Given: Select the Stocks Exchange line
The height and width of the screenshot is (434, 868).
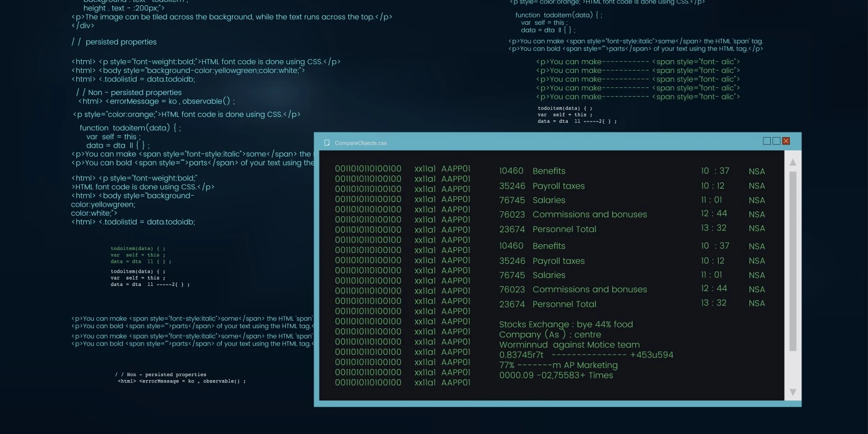Looking at the screenshot, I should pos(565,325).
